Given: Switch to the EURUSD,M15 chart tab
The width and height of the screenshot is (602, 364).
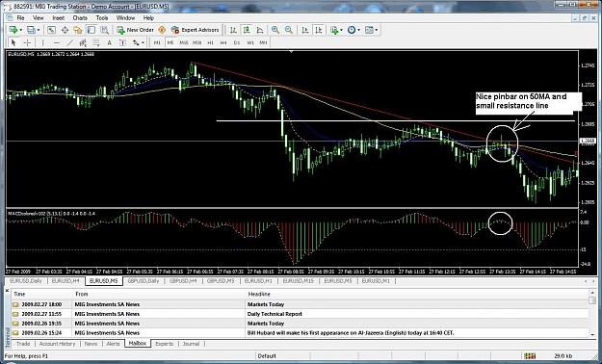Looking at the screenshot, I should click(x=298, y=281).
